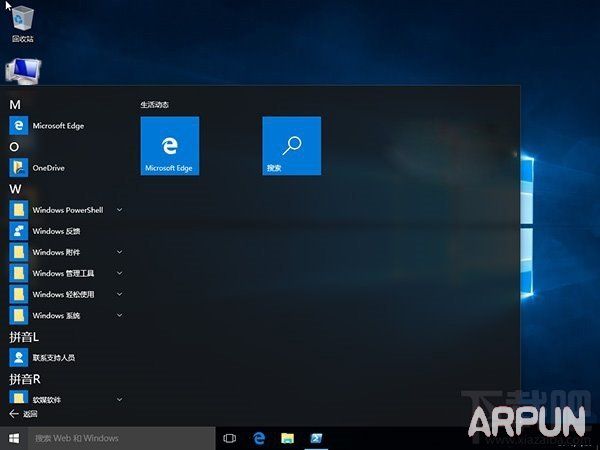The image size is (600, 450).
Task: Click the W letter group header
Action: [x=15, y=189]
